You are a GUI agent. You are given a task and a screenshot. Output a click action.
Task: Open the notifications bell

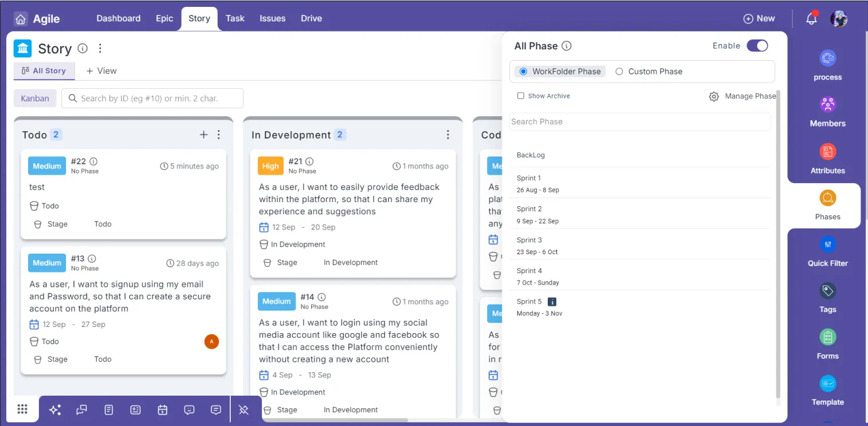pos(811,19)
